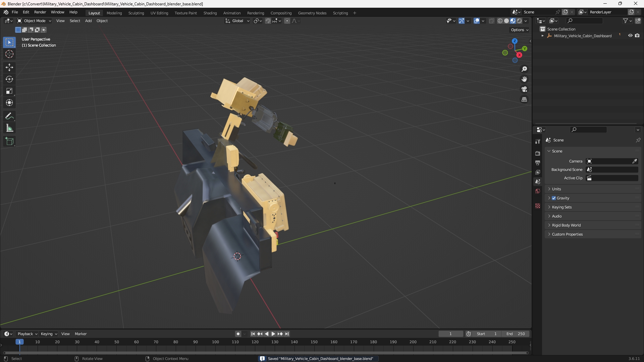644x362 pixels.
Task: Open the View Layer properties tab
Action: click(x=538, y=172)
